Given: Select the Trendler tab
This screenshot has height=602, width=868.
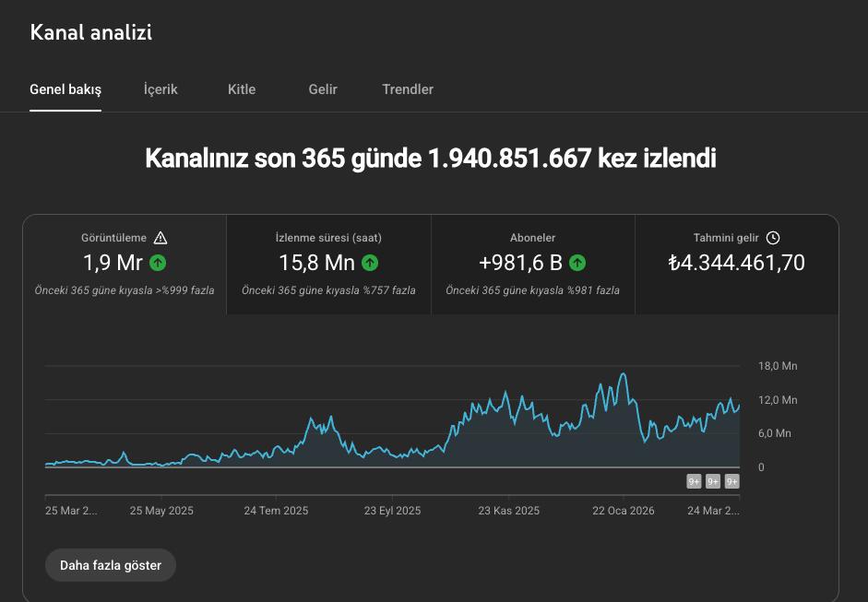Looking at the screenshot, I should click(407, 89).
